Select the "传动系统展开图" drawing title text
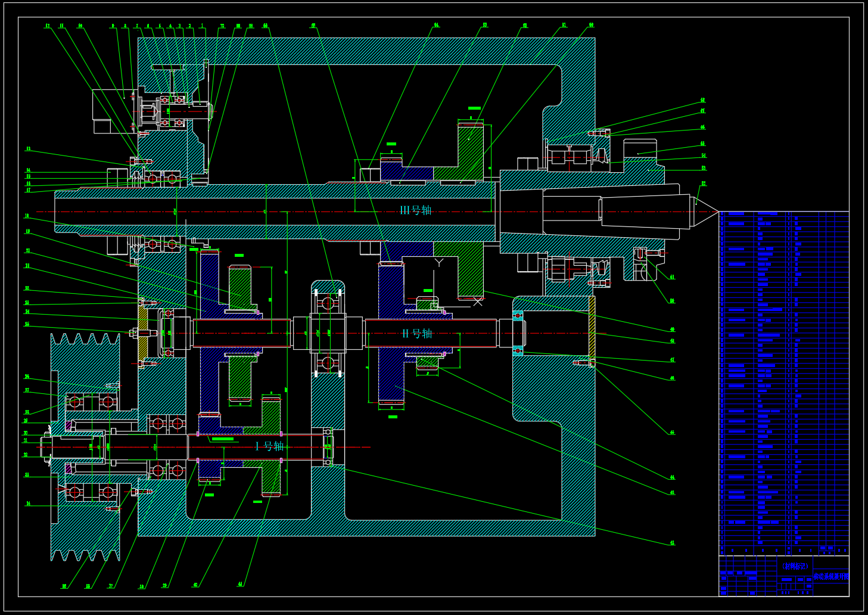Image resolution: width=868 pixels, height=615 pixels. (x=831, y=577)
